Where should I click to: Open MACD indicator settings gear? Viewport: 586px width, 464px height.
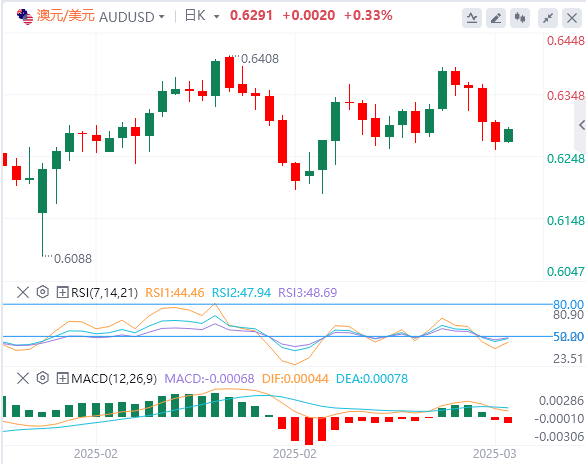tap(43, 378)
